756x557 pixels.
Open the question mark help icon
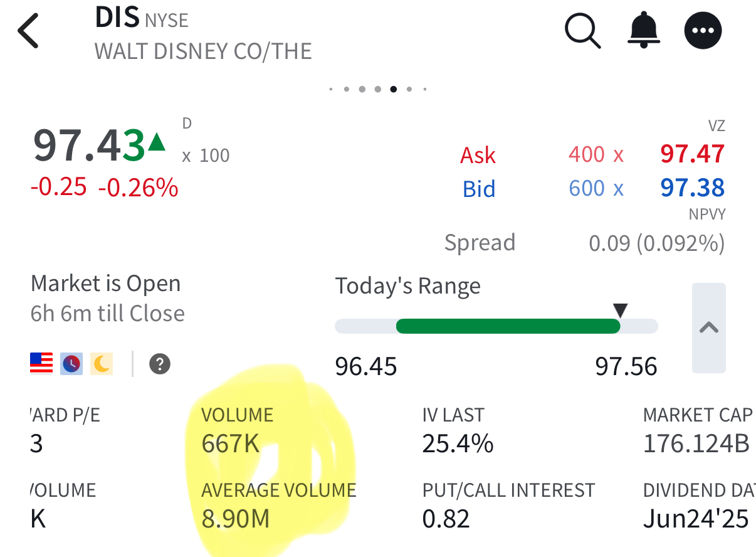[x=160, y=364]
